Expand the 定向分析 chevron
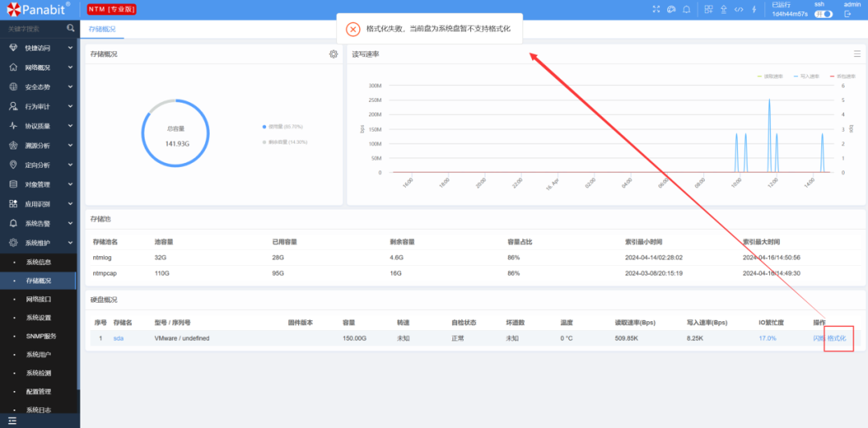The height and width of the screenshot is (428, 868). [70, 165]
